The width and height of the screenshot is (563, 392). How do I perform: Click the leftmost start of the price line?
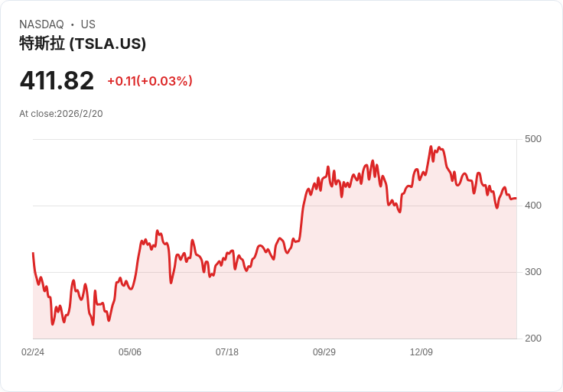[33, 253]
